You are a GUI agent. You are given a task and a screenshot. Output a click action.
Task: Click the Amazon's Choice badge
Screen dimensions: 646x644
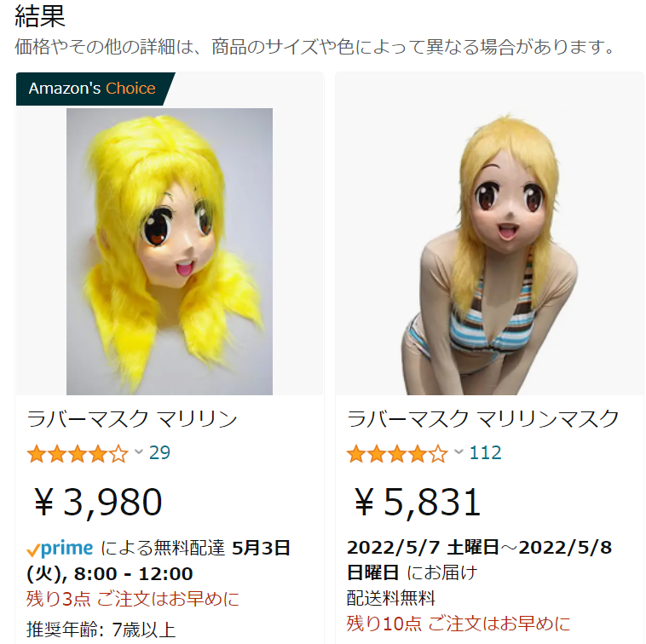pyautogui.click(x=95, y=89)
